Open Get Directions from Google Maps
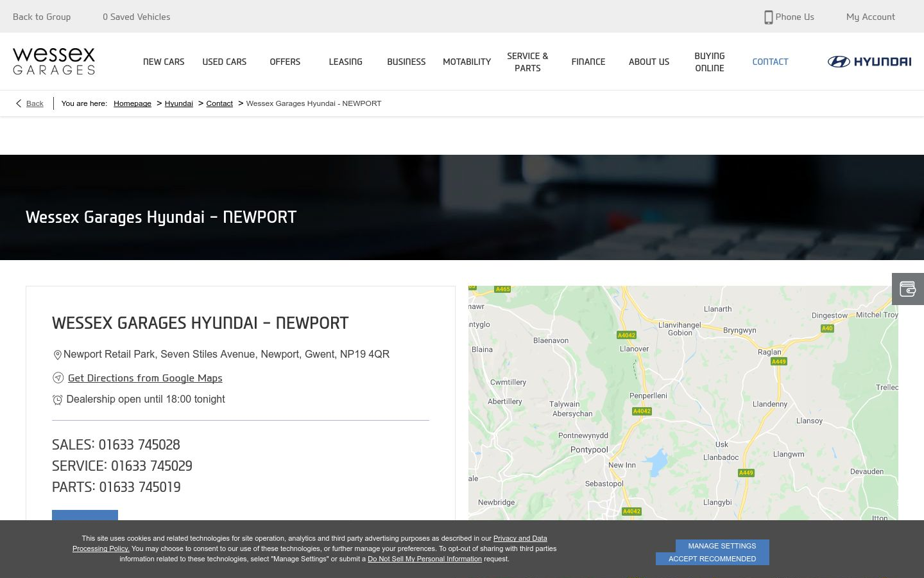The height and width of the screenshot is (578, 924). click(145, 378)
